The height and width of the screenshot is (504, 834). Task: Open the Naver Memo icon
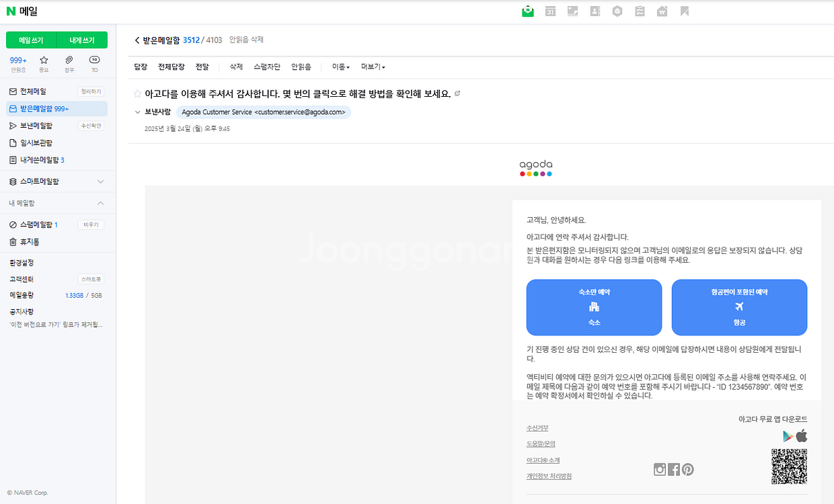click(572, 11)
